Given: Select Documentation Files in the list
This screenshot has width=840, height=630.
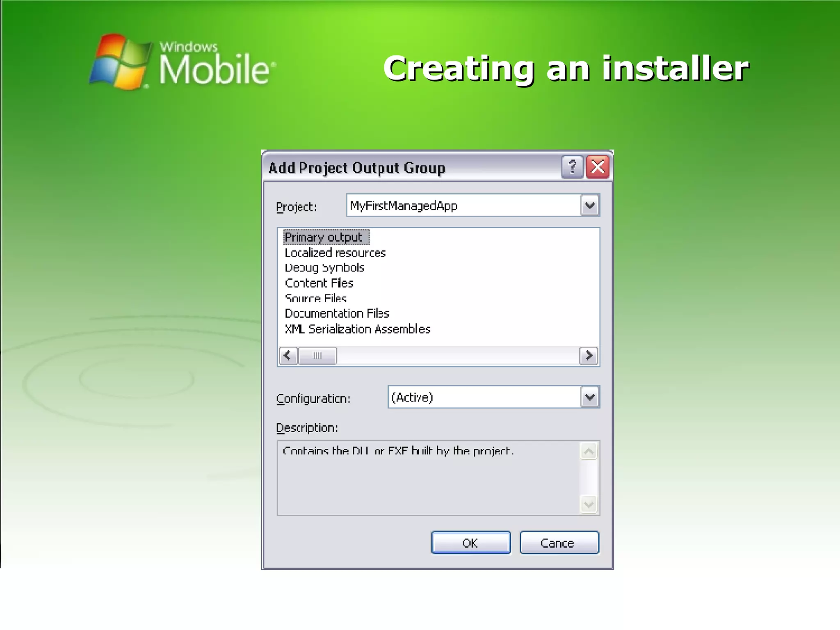Looking at the screenshot, I should (x=337, y=313).
